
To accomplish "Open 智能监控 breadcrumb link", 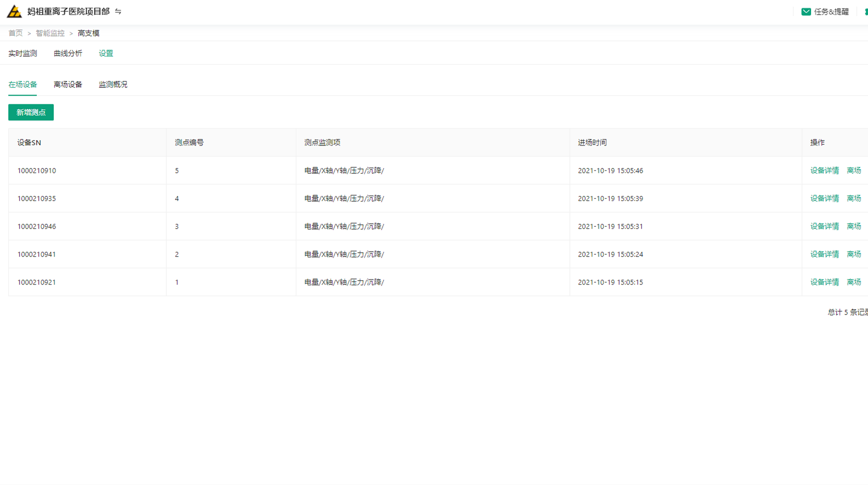I will (50, 33).
